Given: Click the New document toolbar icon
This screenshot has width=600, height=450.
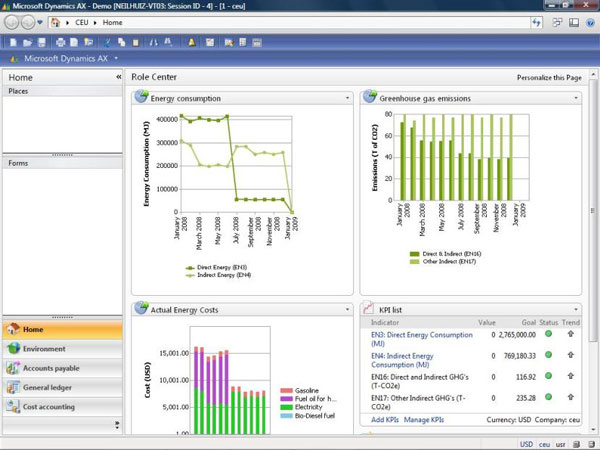Looking at the screenshot, I should pyautogui.click(x=13, y=42).
